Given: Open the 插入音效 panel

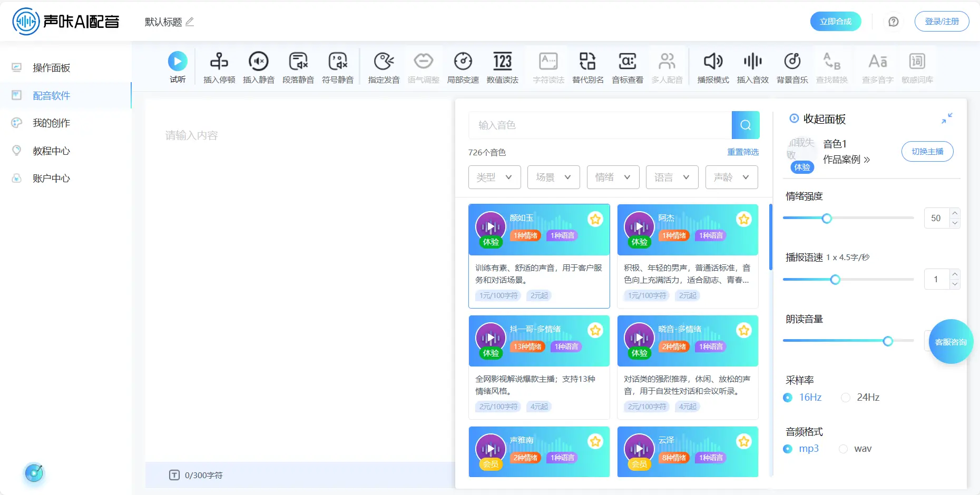Looking at the screenshot, I should coord(752,66).
